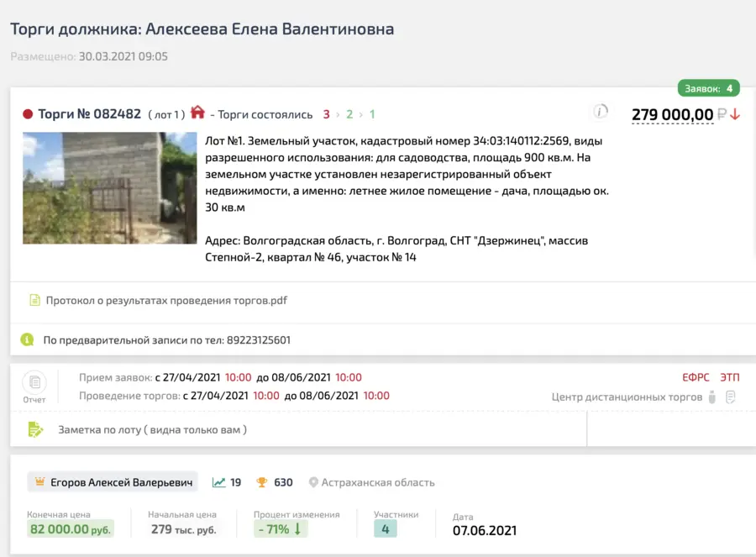Click the red status dot beside Торги № 082482
The width and height of the screenshot is (756, 557).
[x=28, y=114]
